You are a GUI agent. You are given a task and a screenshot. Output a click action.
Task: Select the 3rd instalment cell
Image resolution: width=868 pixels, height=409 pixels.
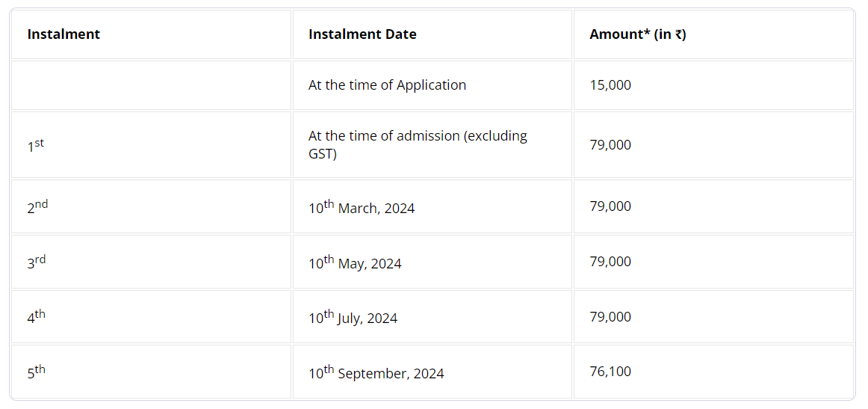(x=151, y=262)
